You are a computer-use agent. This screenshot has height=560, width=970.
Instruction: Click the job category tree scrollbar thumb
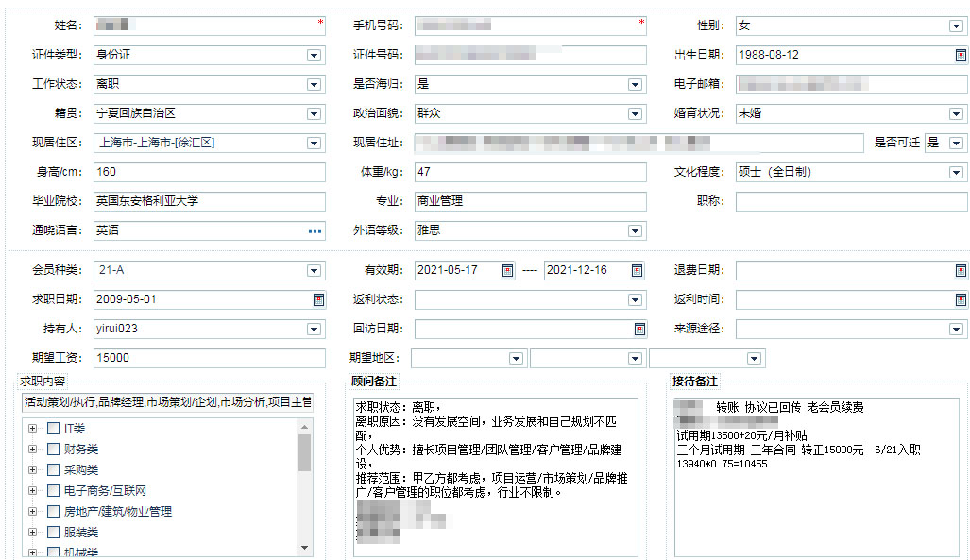point(304,453)
